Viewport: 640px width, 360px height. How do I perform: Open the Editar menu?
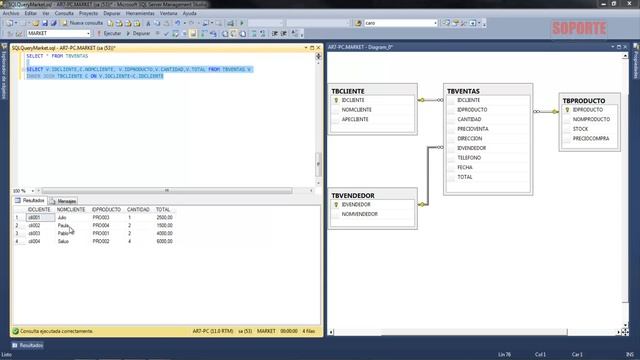31,13
